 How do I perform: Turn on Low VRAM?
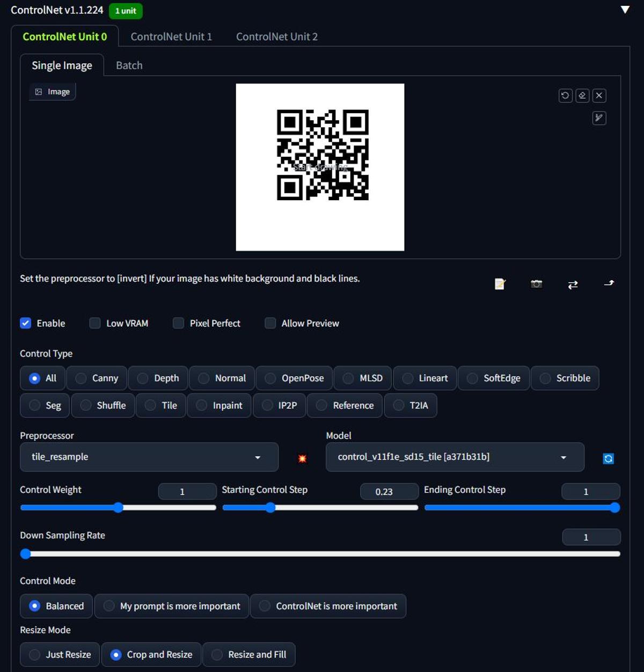click(94, 323)
